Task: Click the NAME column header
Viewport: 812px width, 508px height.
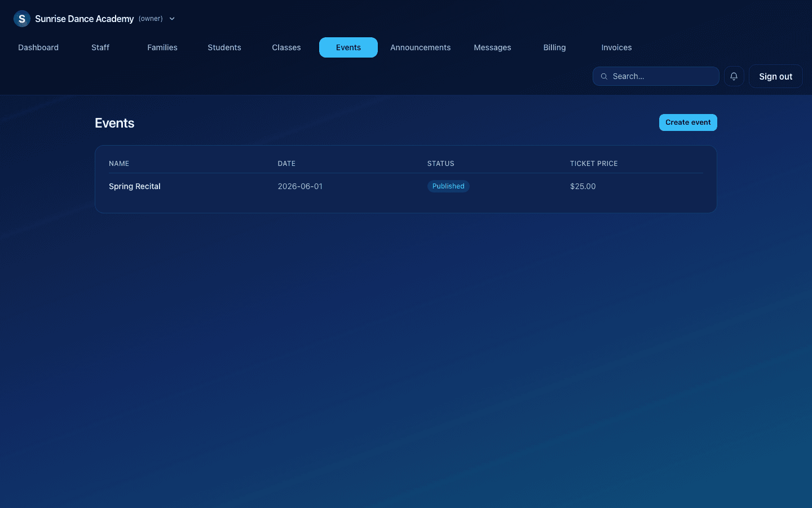Action: 119,164
